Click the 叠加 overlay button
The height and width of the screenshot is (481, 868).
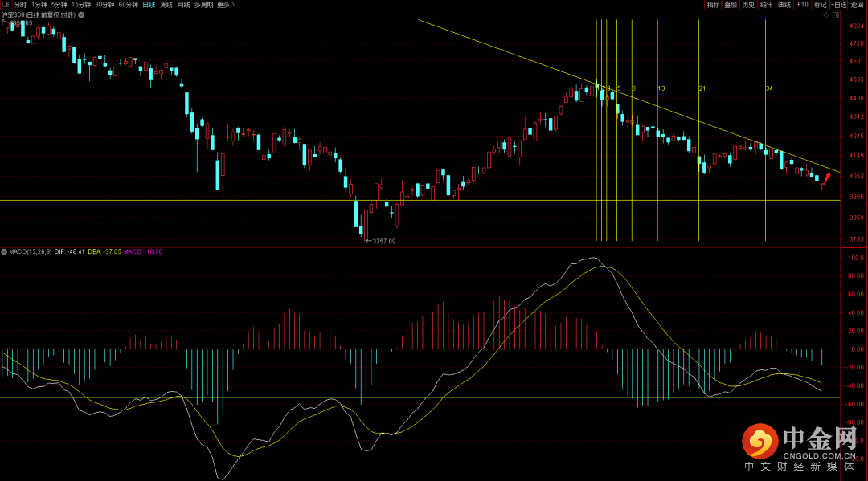point(731,5)
